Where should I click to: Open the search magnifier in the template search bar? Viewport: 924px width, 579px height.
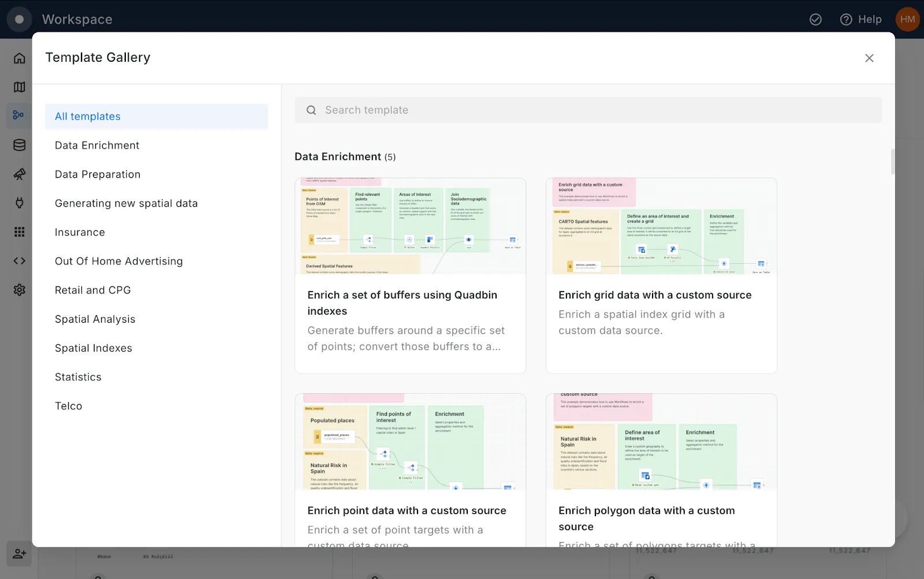pos(311,110)
